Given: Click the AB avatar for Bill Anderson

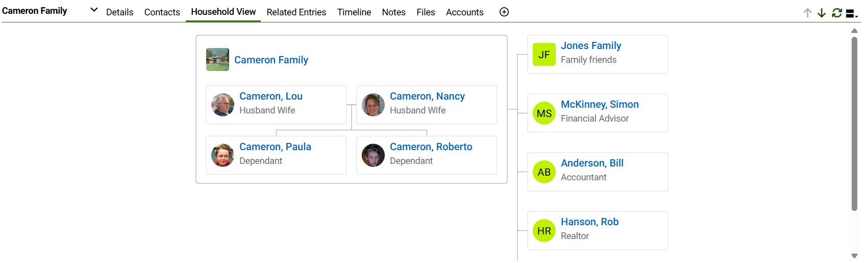Looking at the screenshot, I should [x=544, y=172].
